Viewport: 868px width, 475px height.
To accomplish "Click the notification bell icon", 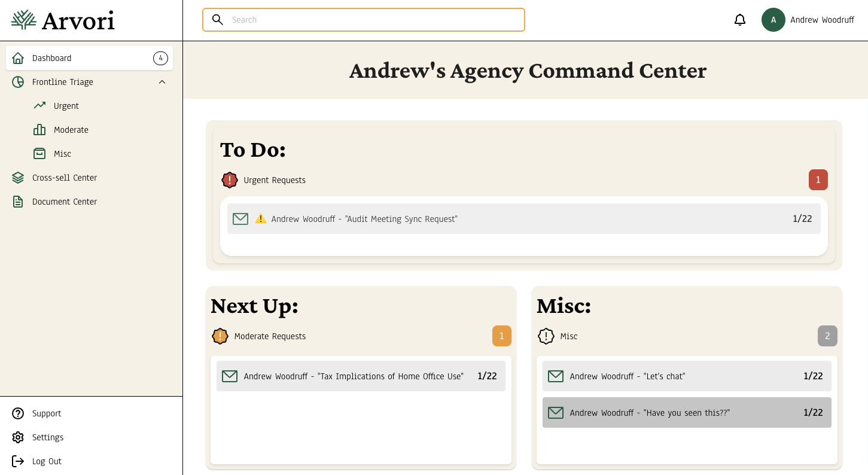I will [x=740, y=20].
